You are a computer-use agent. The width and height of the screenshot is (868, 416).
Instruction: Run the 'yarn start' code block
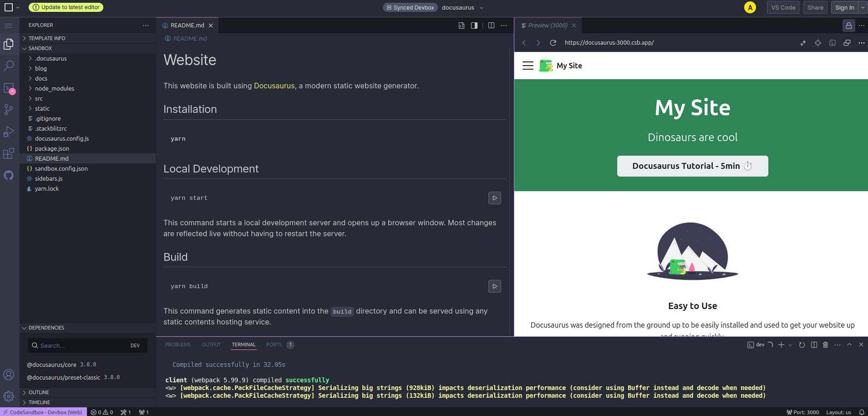495,198
